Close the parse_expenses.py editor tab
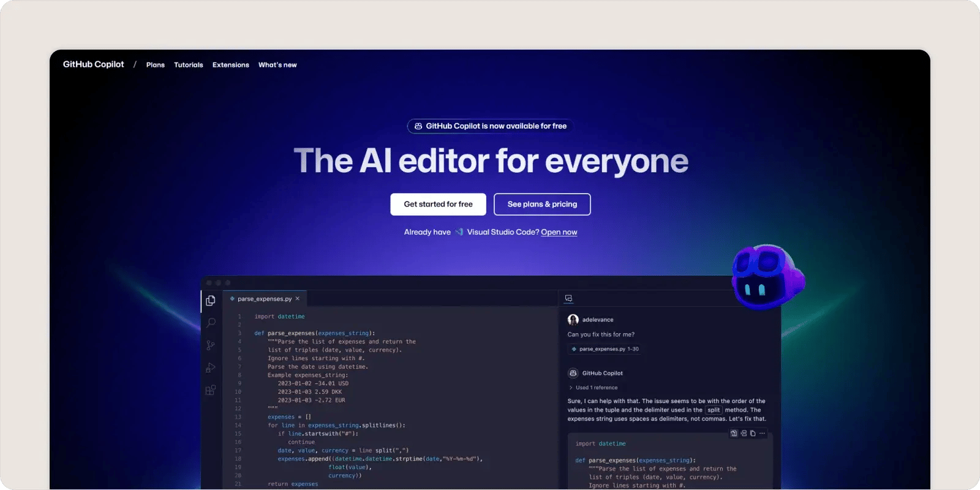 coord(298,299)
